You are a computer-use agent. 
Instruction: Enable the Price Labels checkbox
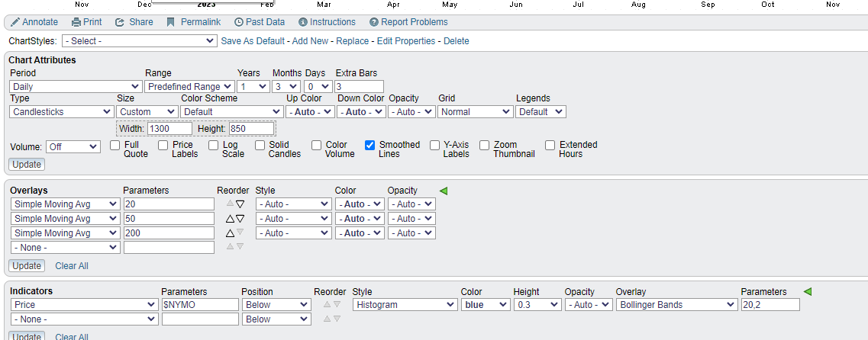[x=163, y=146]
